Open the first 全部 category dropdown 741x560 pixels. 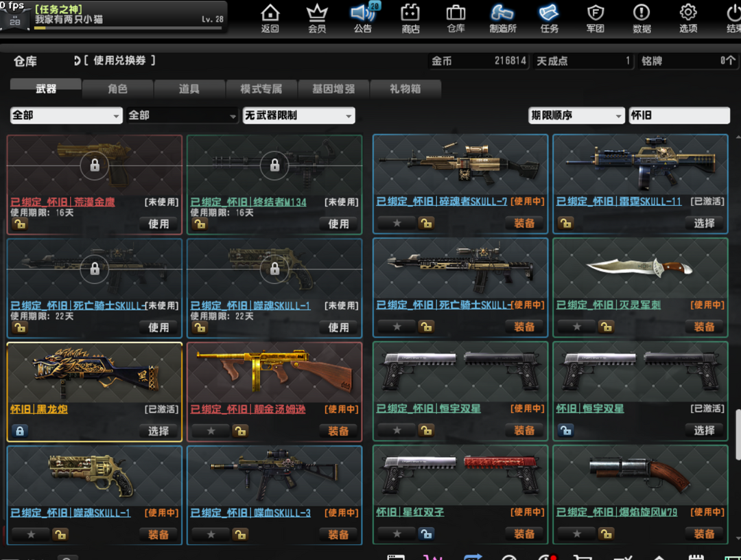point(66,115)
